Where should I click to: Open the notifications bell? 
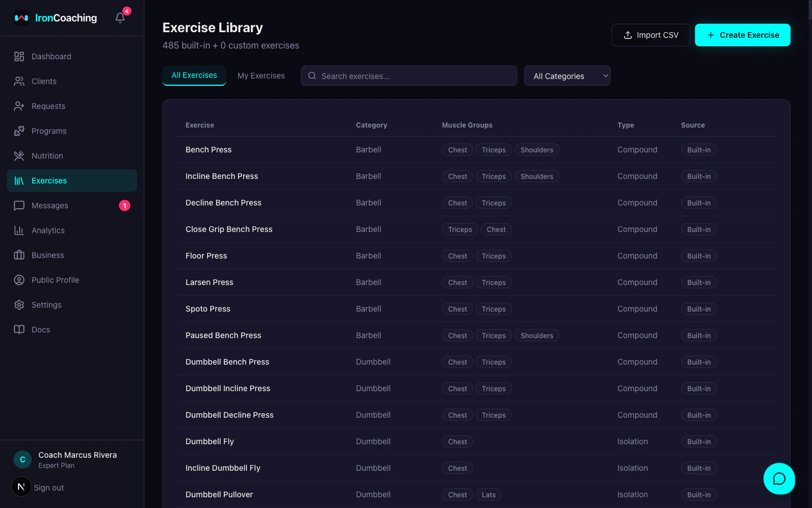pyautogui.click(x=120, y=18)
